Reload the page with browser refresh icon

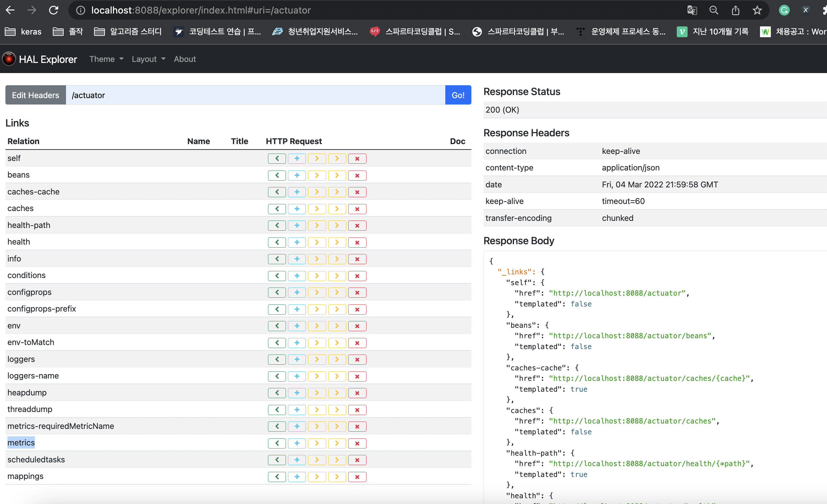53,10
